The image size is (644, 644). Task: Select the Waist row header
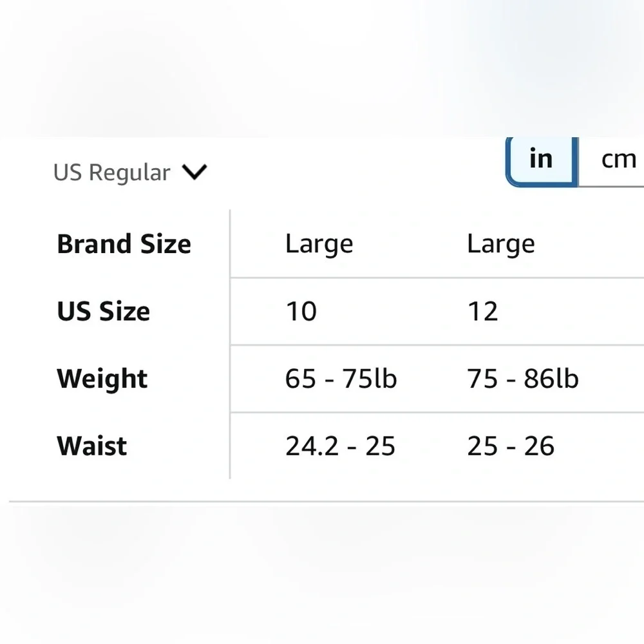92,446
